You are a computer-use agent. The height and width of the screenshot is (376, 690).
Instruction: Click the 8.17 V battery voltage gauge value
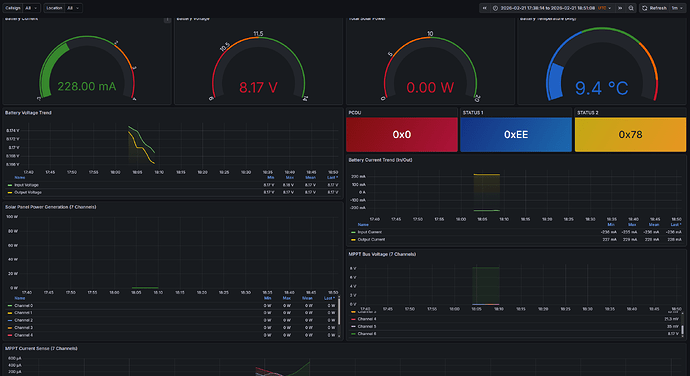coord(258,87)
